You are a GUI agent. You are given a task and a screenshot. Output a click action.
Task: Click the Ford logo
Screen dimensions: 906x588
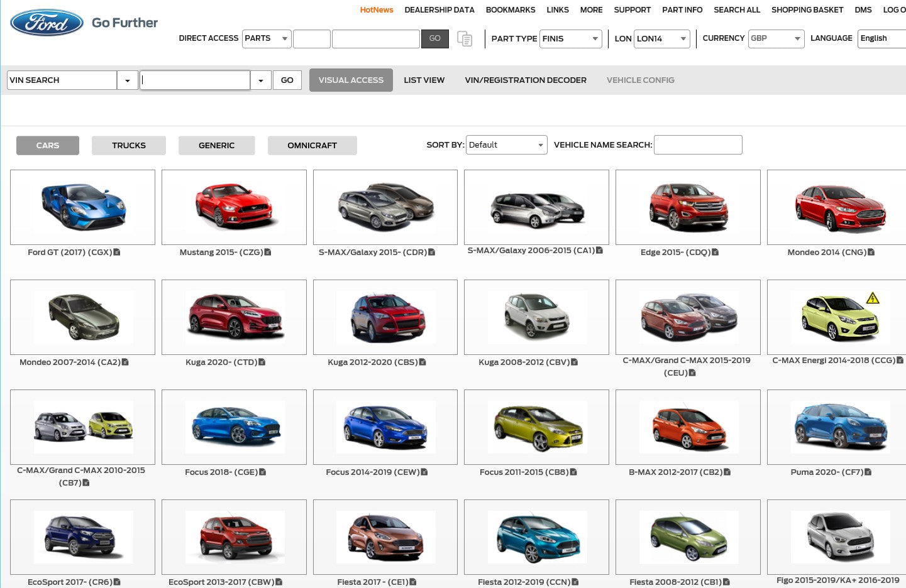[x=47, y=23]
